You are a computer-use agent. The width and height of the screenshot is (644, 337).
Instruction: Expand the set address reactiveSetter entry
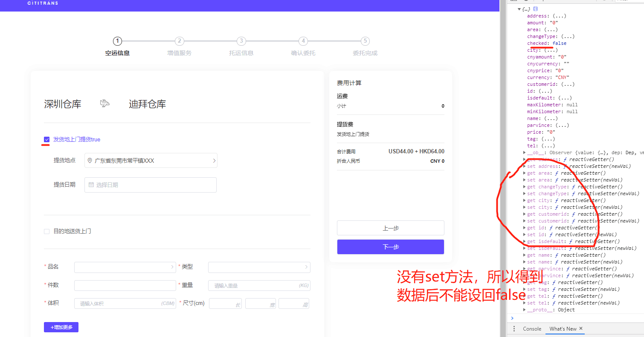click(524, 166)
